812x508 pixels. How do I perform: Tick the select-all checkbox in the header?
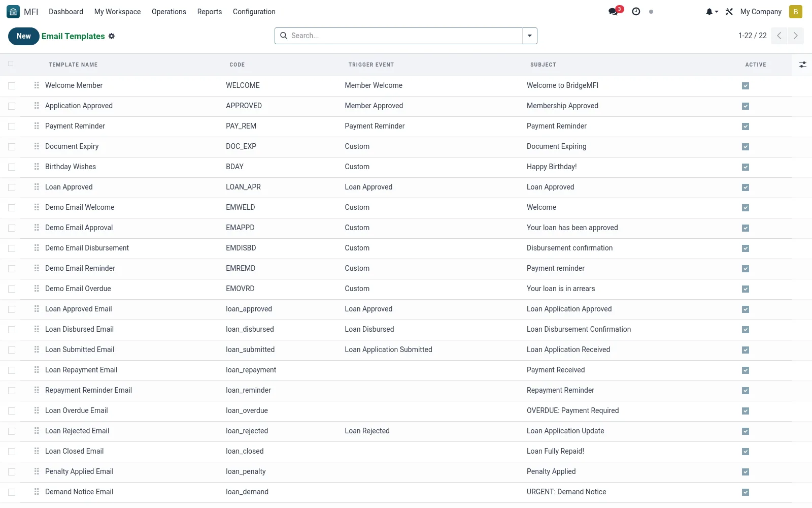[x=11, y=63]
